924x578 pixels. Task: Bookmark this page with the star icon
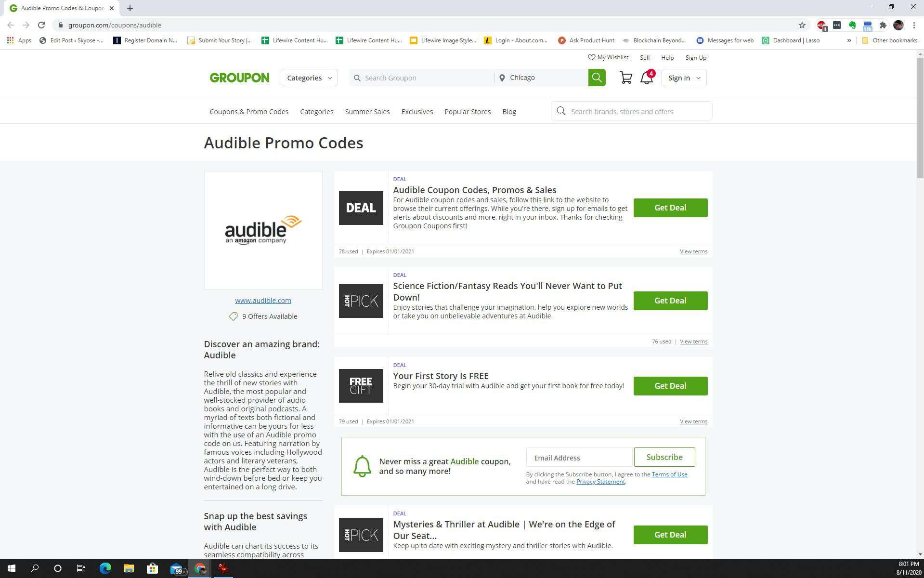tap(802, 25)
